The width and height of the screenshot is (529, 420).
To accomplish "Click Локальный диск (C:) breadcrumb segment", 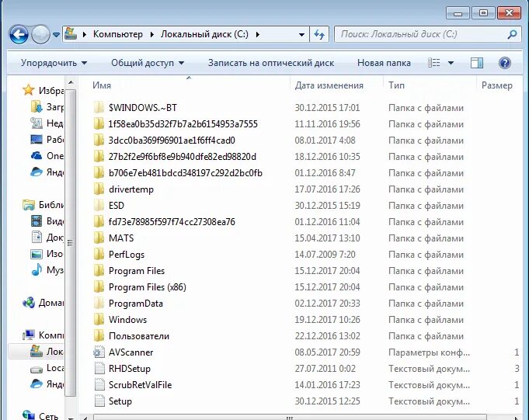I will click(x=204, y=34).
